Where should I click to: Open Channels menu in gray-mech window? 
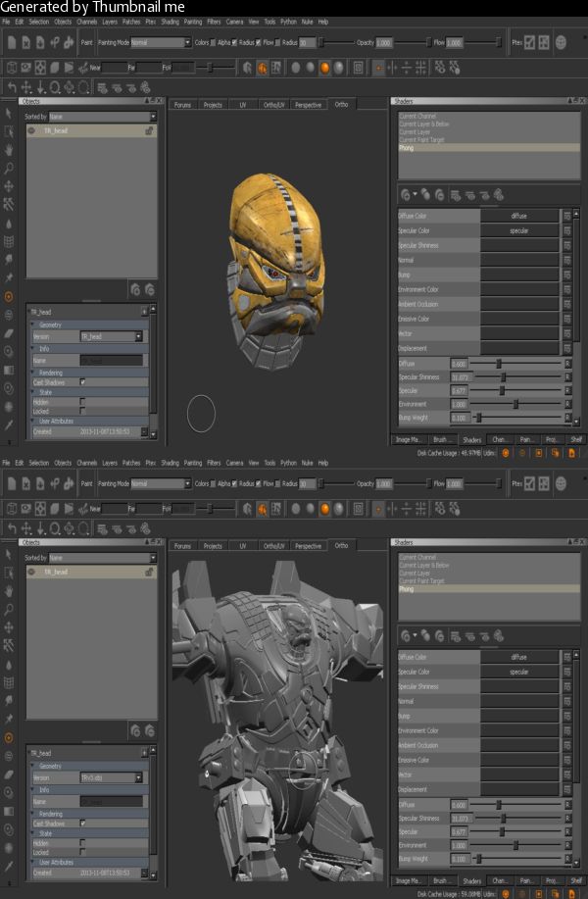point(86,463)
